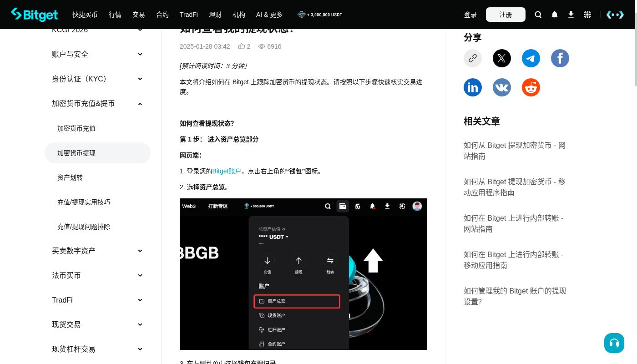Expand the 身份认证（KYC） section
This screenshot has height=364, width=637.
tap(97, 79)
